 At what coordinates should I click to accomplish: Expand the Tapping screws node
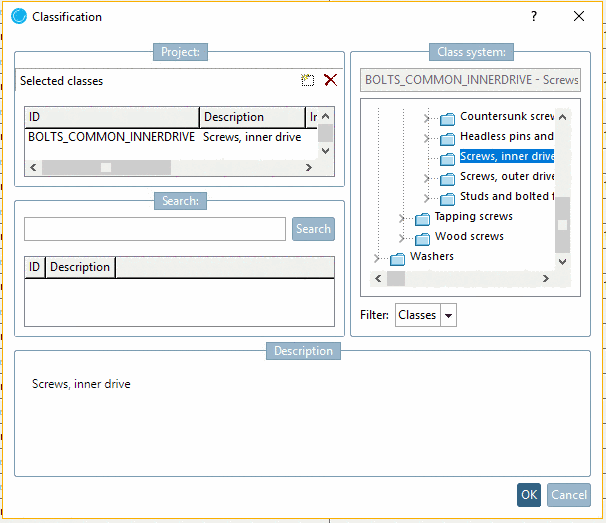coord(402,218)
